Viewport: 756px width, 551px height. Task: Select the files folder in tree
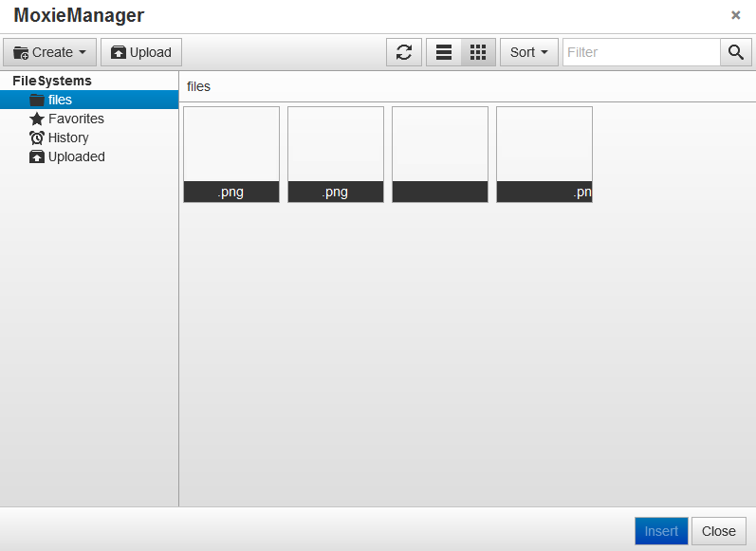pos(60,100)
